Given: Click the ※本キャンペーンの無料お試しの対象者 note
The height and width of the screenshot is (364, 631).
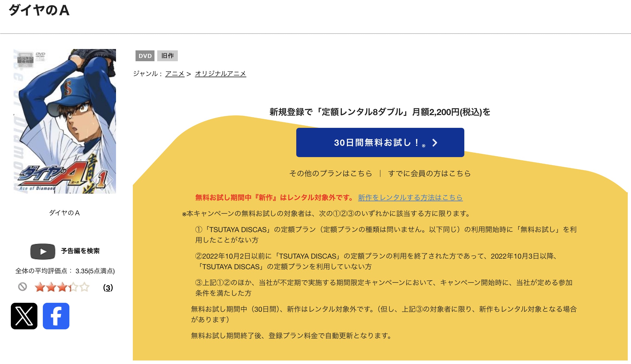Looking at the screenshot, I should click(x=327, y=214).
